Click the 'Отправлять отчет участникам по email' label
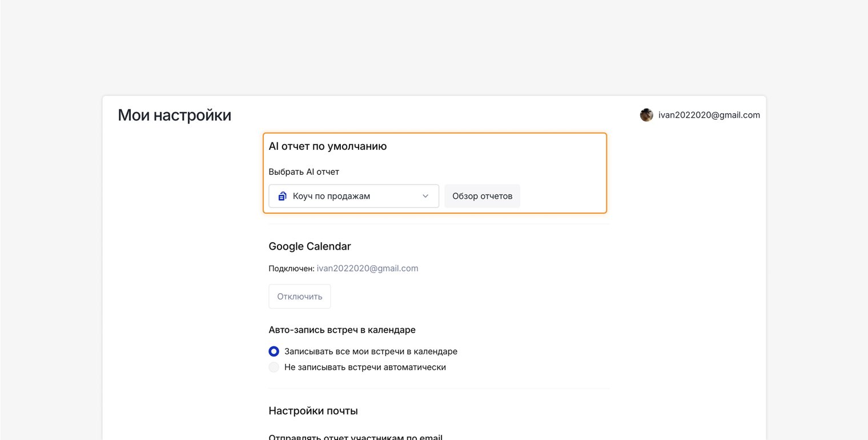Screen dimensions: 868x440 click(355, 437)
